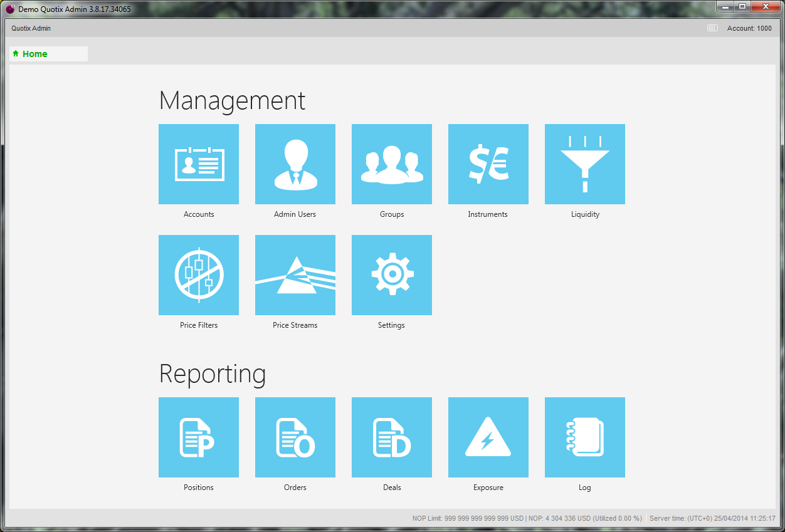
Task: Open the Price Filters tile
Action: tap(199, 275)
